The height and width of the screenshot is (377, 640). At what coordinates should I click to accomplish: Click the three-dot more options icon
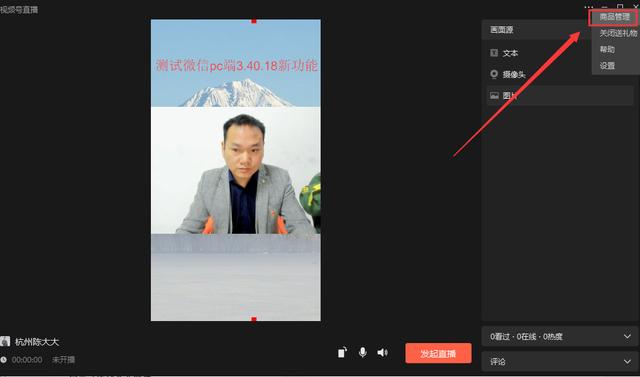(588, 7)
